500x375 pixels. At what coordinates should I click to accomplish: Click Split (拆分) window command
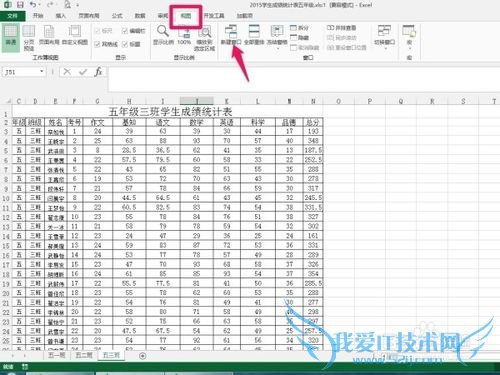point(299,28)
